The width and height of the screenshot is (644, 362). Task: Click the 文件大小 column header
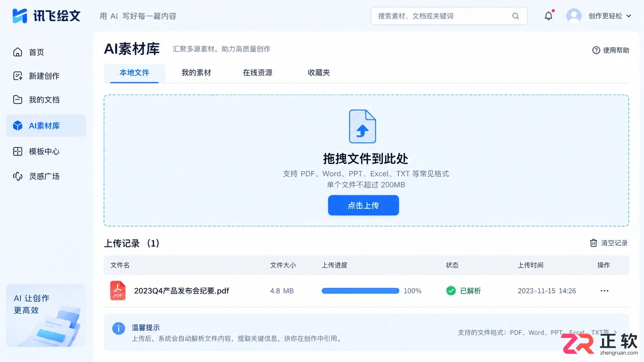(x=283, y=265)
